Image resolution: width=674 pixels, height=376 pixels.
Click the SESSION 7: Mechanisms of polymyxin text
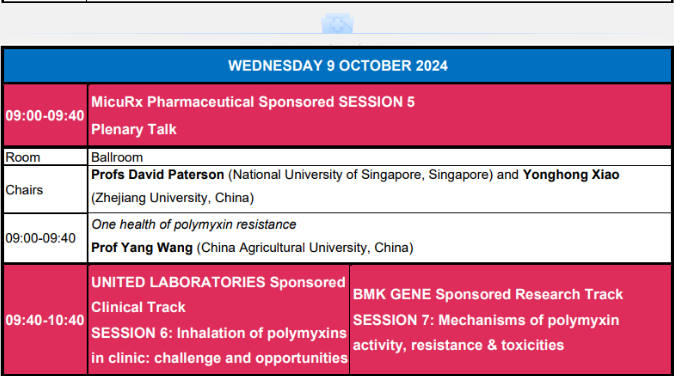pyautogui.click(x=486, y=320)
